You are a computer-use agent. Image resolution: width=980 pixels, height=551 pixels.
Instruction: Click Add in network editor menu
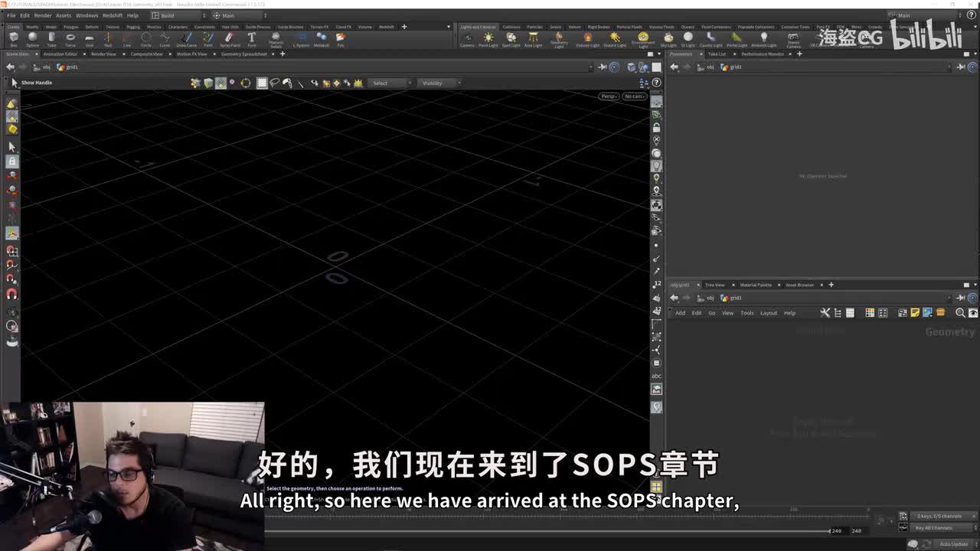[680, 313]
